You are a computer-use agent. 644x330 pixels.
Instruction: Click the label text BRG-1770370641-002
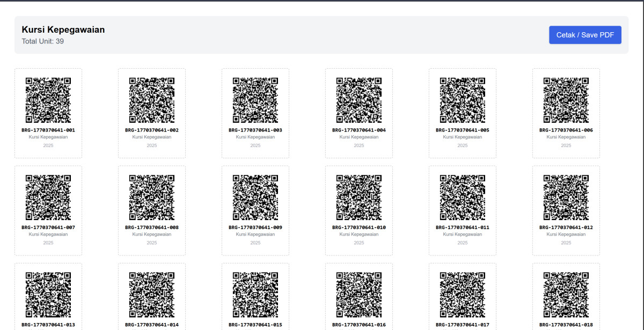click(152, 130)
